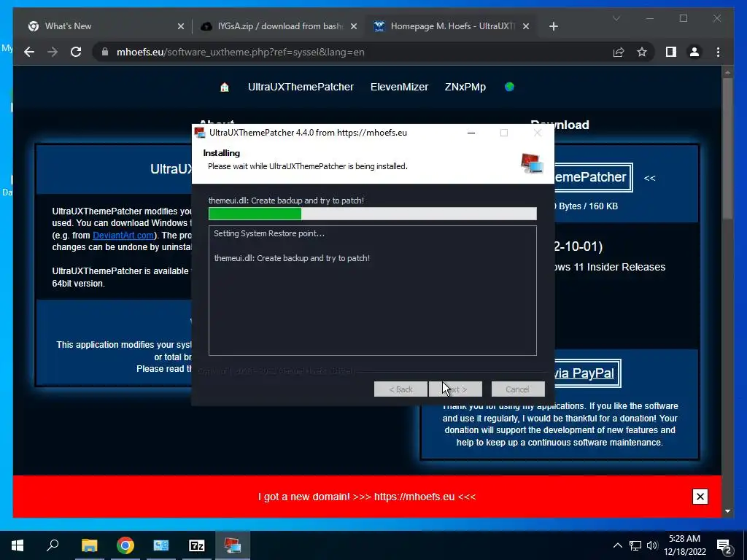Open the Windows Start menu
This screenshot has width=747, height=560.
[x=18, y=545]
